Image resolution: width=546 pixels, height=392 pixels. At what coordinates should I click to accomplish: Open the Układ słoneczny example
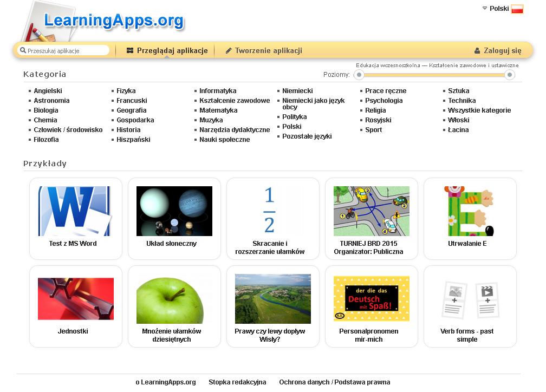pyautogui.click(x=174, y=219)
